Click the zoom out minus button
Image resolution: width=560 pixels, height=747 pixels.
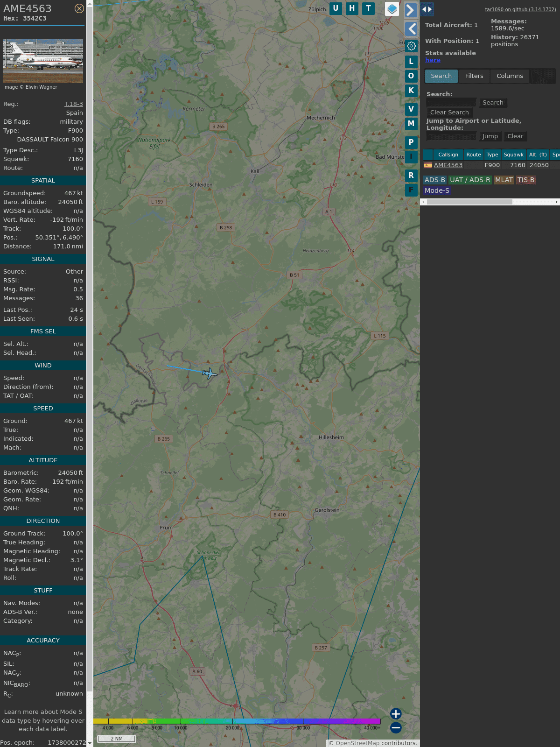(396, 727)
